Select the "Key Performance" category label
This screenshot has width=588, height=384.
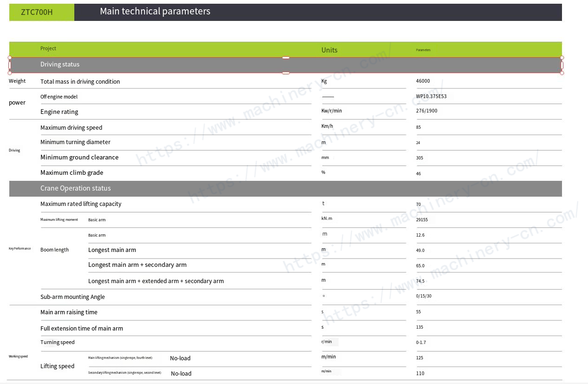coord(20,249)
